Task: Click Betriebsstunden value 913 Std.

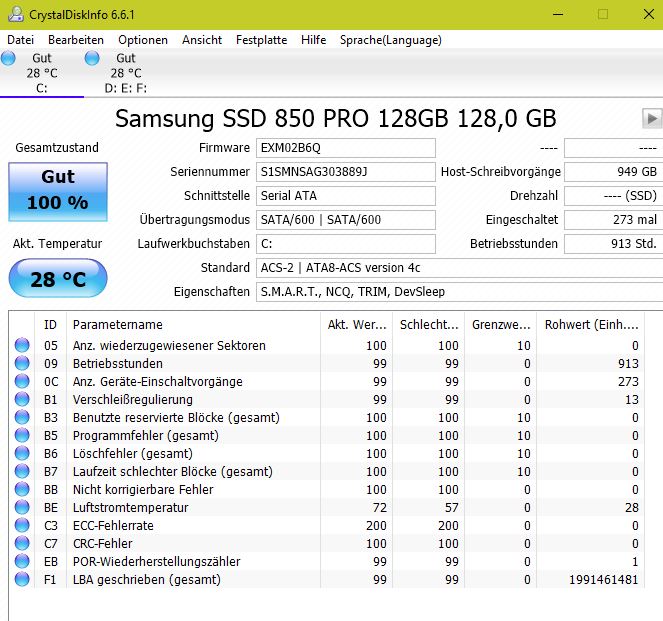Action: pyautogui.click(x=613, y=244)
